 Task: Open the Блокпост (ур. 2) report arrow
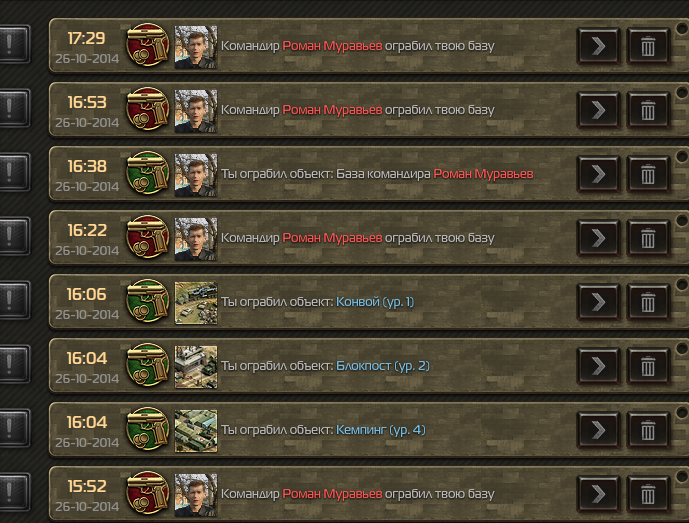coord(598,367)
